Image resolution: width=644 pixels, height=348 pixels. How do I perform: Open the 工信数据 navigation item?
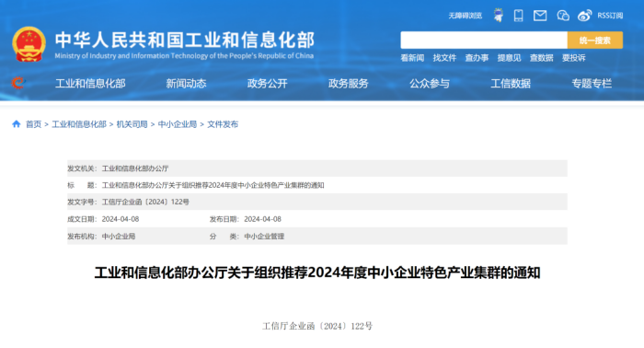point(511,84)
